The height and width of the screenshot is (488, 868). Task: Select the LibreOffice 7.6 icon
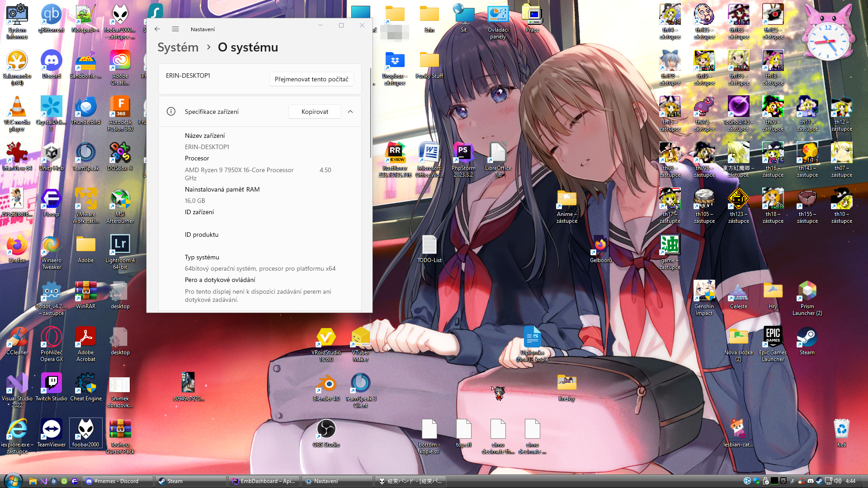pyautogui.click(x=498, y=160)
